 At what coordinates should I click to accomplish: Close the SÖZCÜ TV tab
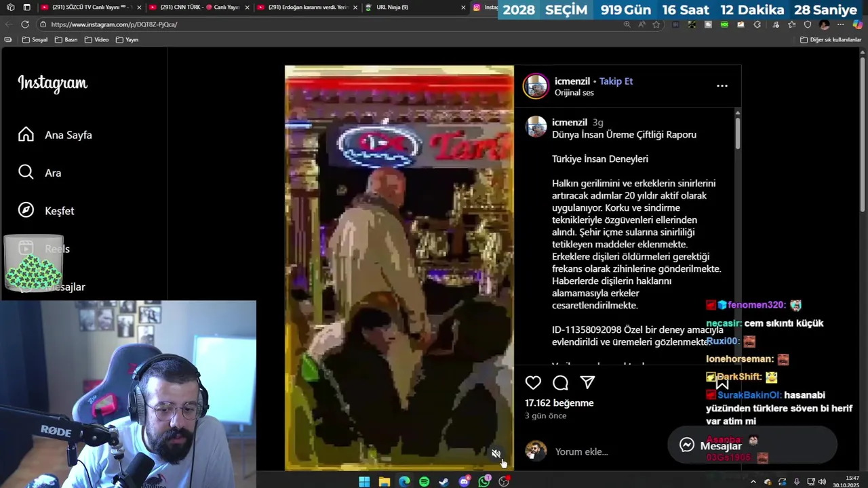click(139, 7)
